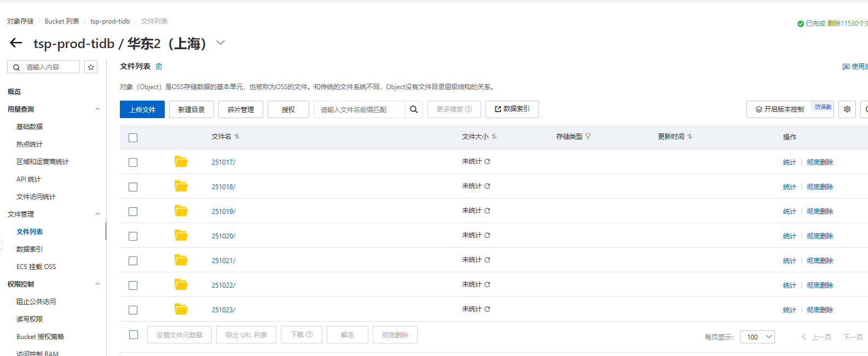Refresh size statistic for 251018/ row
868x356 pixels.
tap(487, 186)
